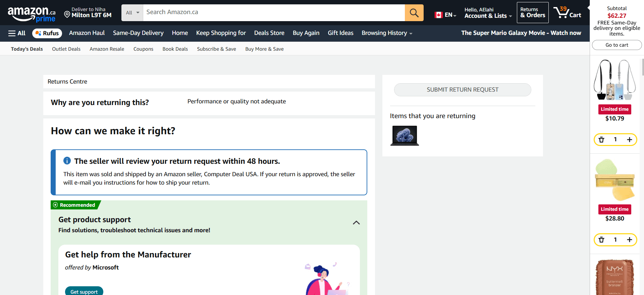644x295 pixels.
Task: Go to the Deals Store tab
Action: (x=269, y=33)
